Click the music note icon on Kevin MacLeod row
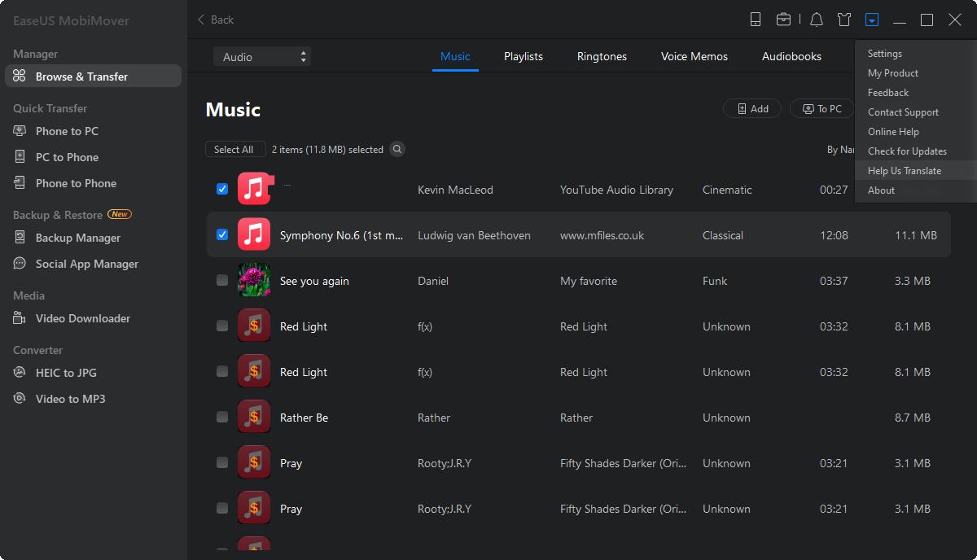Image resolution: width=977 pixels, height=560 pixels. click(x=254, y=190)
